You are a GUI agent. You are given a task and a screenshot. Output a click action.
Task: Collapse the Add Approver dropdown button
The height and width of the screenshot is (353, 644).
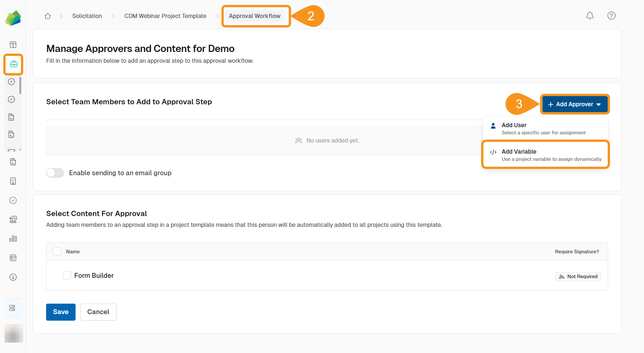pos(575,104)
